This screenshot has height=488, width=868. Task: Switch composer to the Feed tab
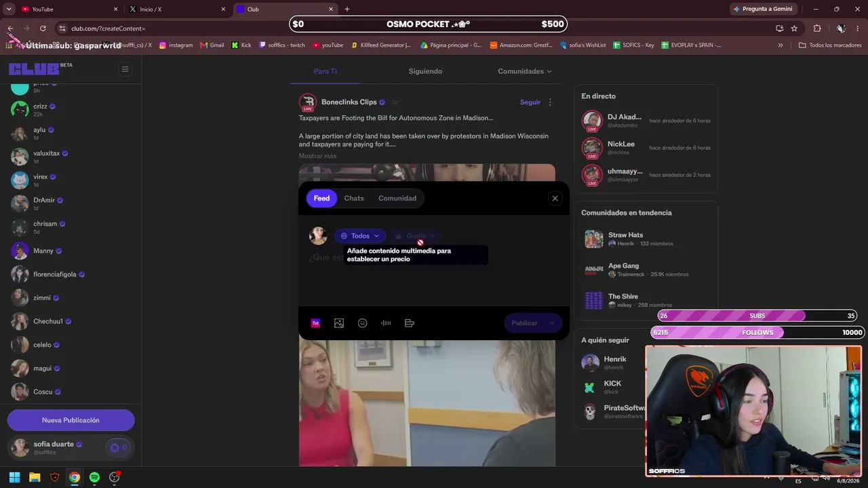(321, 199)
